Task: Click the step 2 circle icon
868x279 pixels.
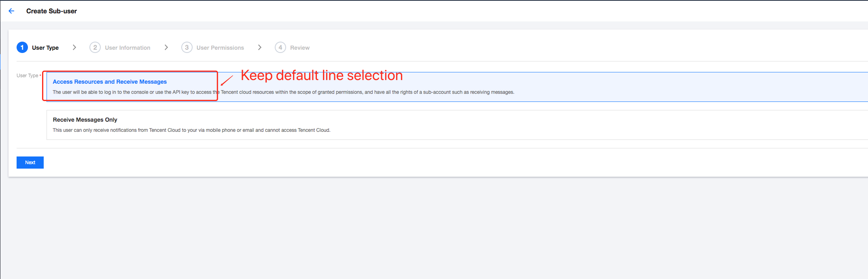Action: point(95,47)
